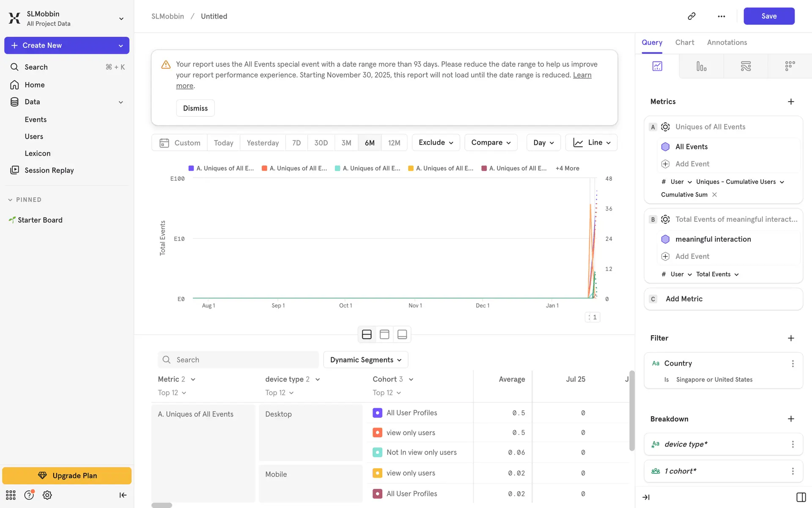
Task: Click the copy link icon
Action: point(691,16)
